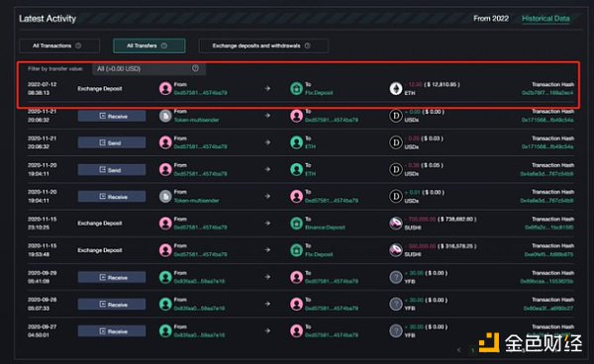Click the Ftx Deposit exchange icon in top row

(296, 89)
